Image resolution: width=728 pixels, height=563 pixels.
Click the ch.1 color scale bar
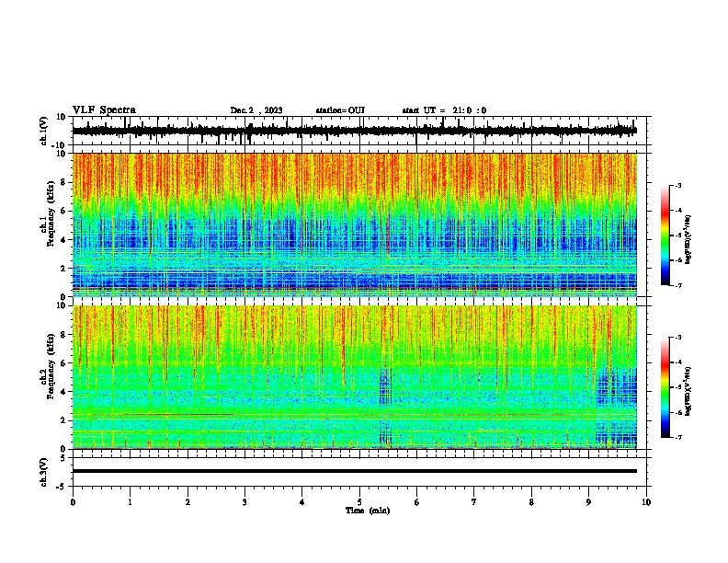[665, 236]
